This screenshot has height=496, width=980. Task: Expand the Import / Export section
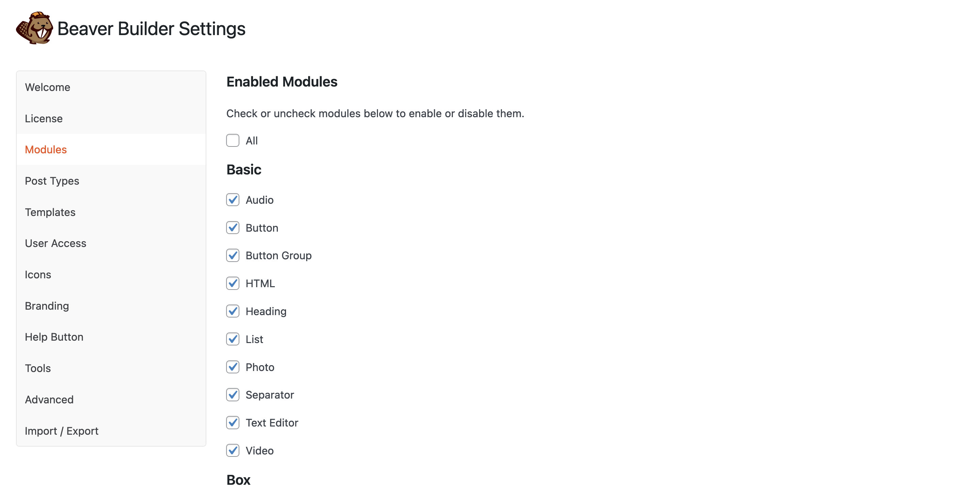[x=61, y=431]
